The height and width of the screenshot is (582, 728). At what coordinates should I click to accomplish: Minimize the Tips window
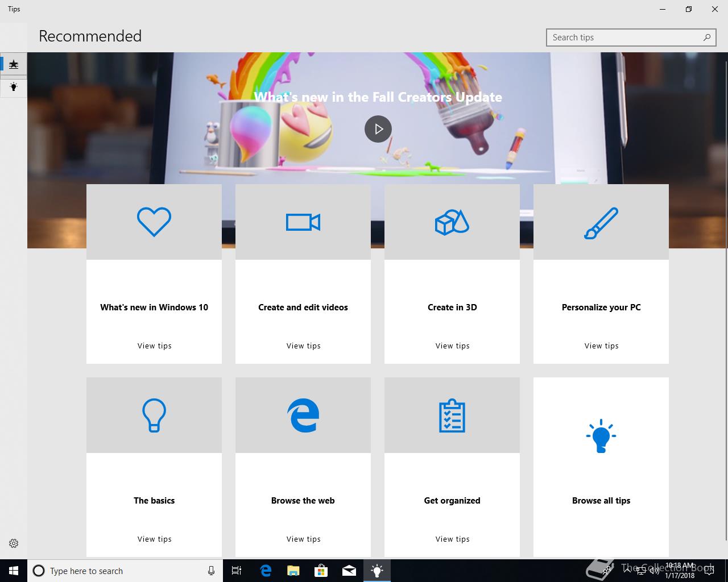[x=662, y=9]
